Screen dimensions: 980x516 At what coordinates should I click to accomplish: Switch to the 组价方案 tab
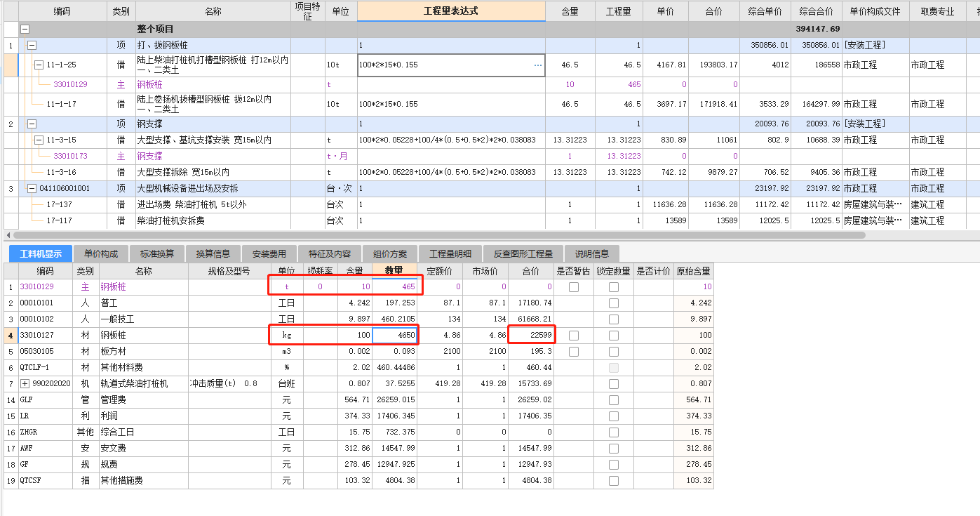(389, 253)
